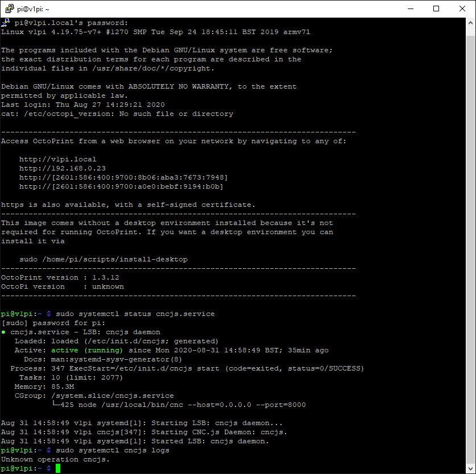Image resolution: width=476 pixels, height=474 pixels.
Task: Click '[sudo] password for pi:' line
Action: (53, 323)
